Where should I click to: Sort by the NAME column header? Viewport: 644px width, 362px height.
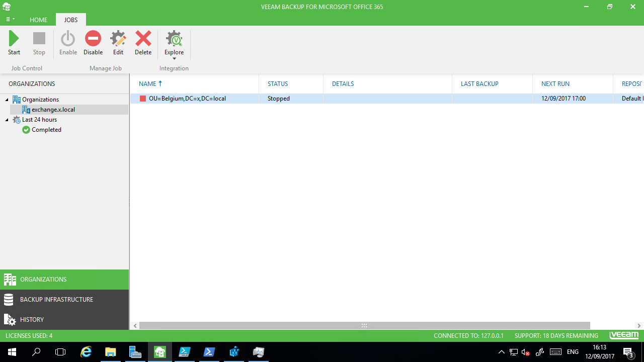[x=194, y=84]
